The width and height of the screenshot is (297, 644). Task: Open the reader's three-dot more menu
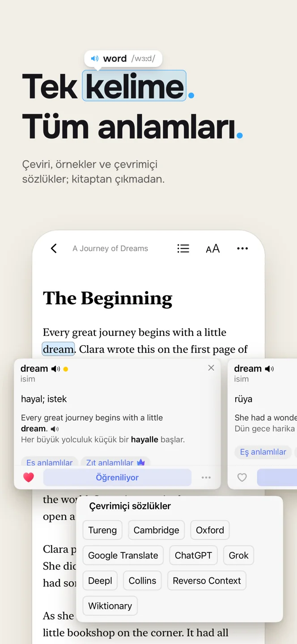(242, 249)
